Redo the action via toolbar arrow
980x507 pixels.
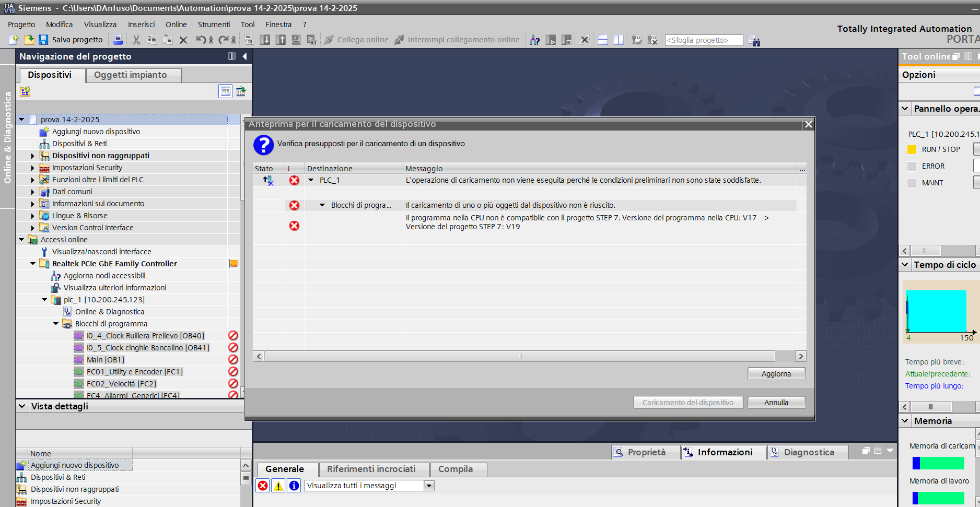coord(224,40)
